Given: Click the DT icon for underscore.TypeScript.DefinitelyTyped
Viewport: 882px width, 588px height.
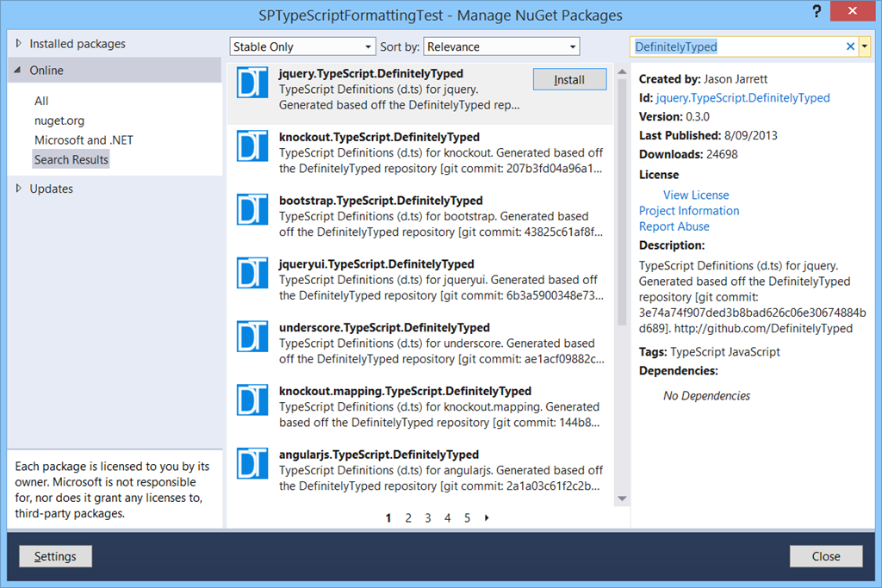Looking at the screenshot, I should [252, 337].
